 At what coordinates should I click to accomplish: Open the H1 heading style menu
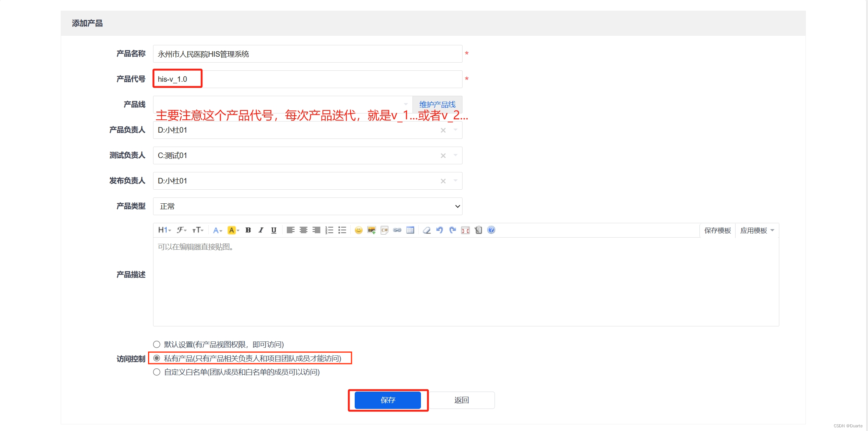(164, 230)
